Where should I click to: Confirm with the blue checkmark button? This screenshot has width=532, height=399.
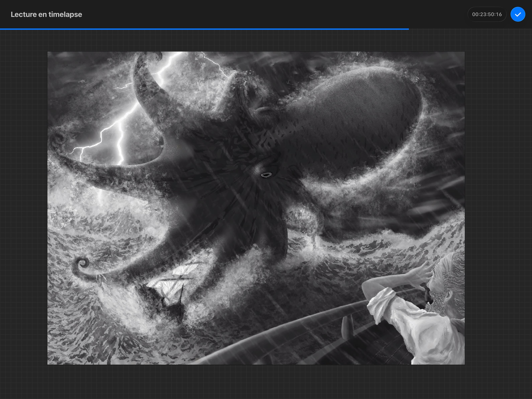click(518, 14)
